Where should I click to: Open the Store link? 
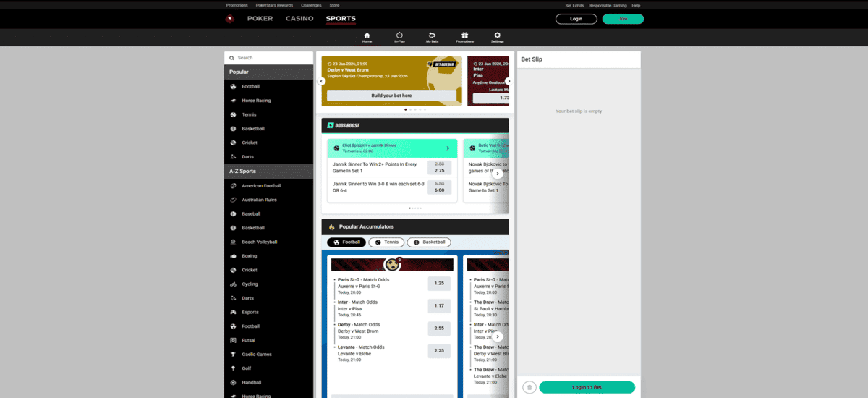(334, 5)
